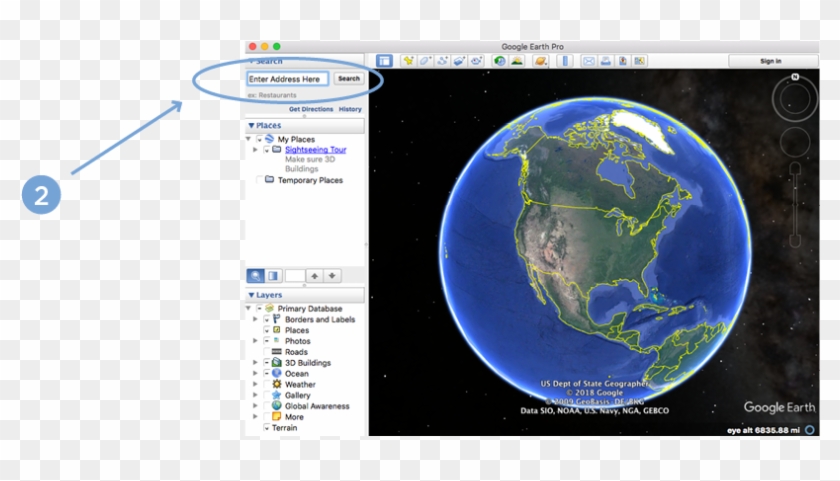Click View in Google Maps icon
Screen dimensions: 840x481
pos(640,61)
